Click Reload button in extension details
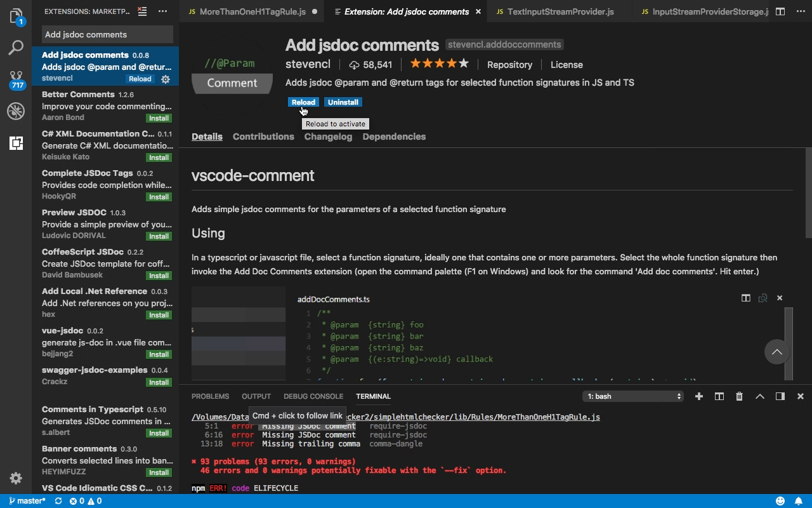The width and height of the screenshot is (812, 508). click(x=303, y=102)
